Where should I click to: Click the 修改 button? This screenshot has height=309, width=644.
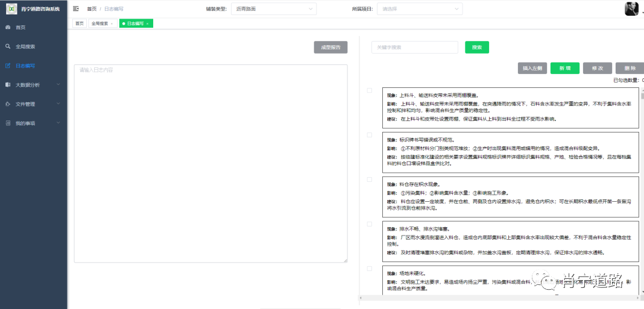(x=598, y=68)
